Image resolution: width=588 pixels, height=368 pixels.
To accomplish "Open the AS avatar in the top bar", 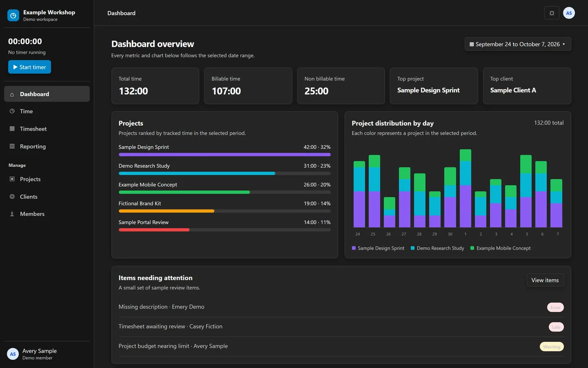I will [569, 13].
